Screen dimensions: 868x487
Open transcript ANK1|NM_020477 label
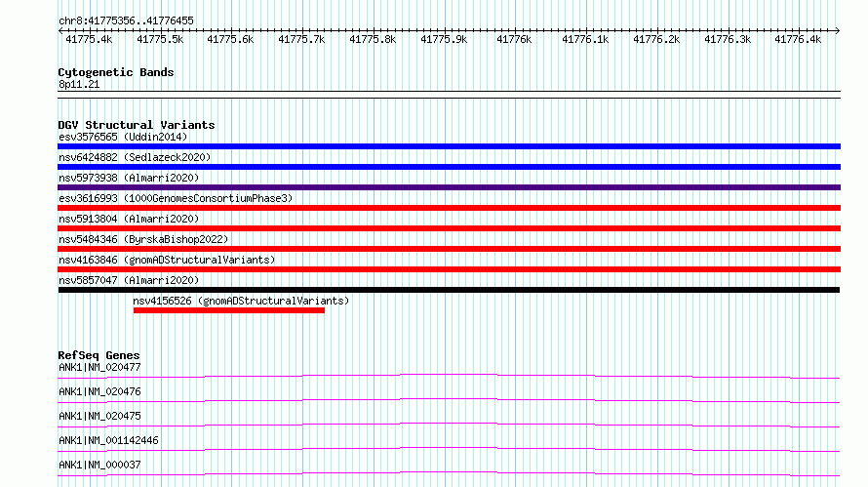point(99,367)
